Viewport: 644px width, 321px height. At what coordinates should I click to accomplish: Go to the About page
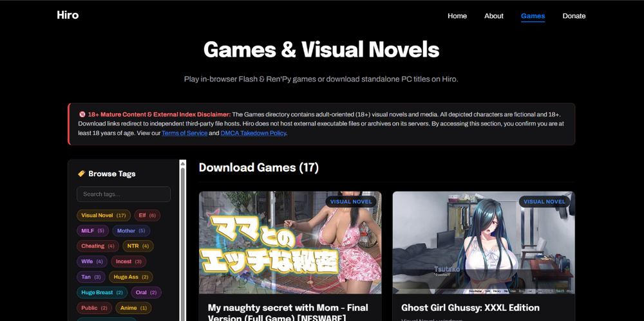[x=494, y=16]
